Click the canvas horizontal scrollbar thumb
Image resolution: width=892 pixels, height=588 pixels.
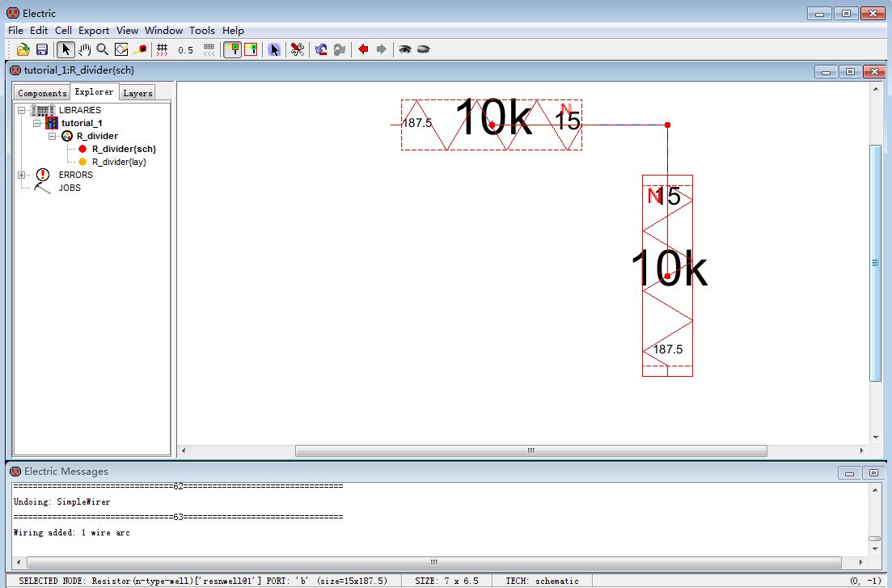click(x=531, y=451)
